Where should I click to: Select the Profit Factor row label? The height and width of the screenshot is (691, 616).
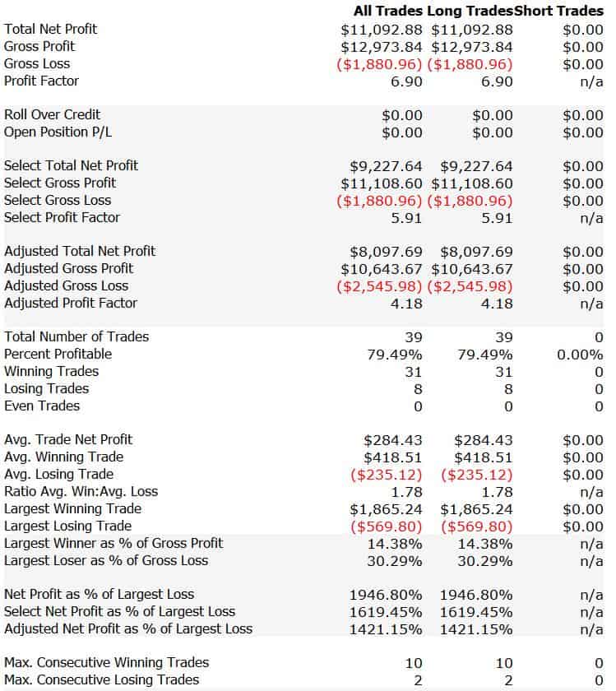[x=41, y=81]
